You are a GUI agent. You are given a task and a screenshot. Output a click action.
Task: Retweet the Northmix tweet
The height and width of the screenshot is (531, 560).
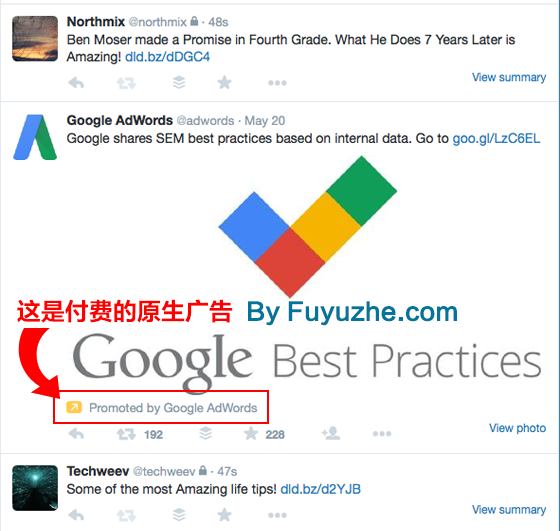pyautogui.click(x=126, y=83)
